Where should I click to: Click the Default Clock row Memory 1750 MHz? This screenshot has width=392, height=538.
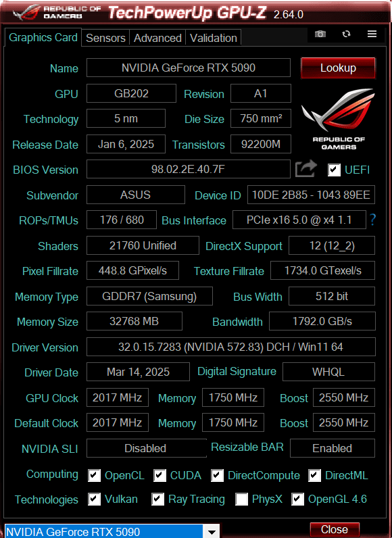pos(233,422)
